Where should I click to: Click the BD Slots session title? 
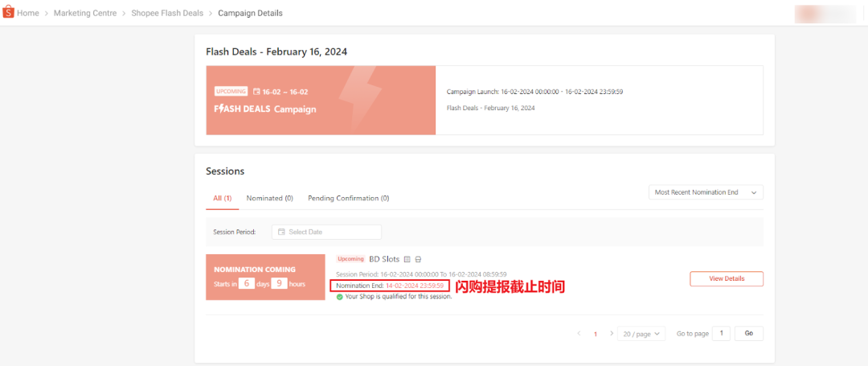[x=383, y=259]
